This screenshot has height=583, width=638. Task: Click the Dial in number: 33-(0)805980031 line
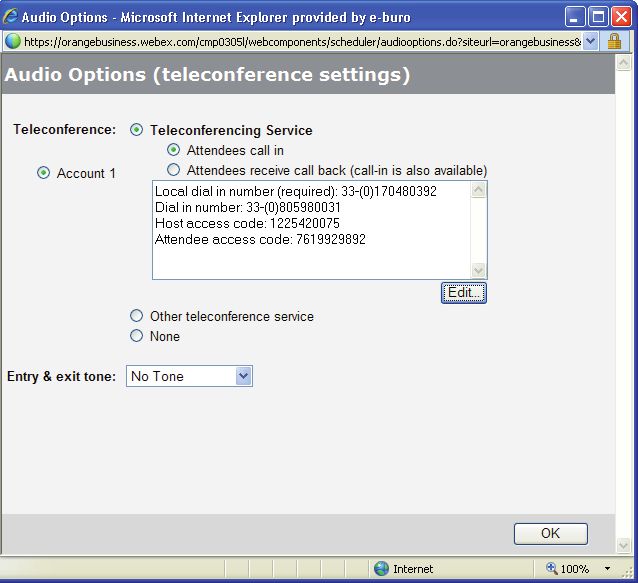click(x=248, y=207)
